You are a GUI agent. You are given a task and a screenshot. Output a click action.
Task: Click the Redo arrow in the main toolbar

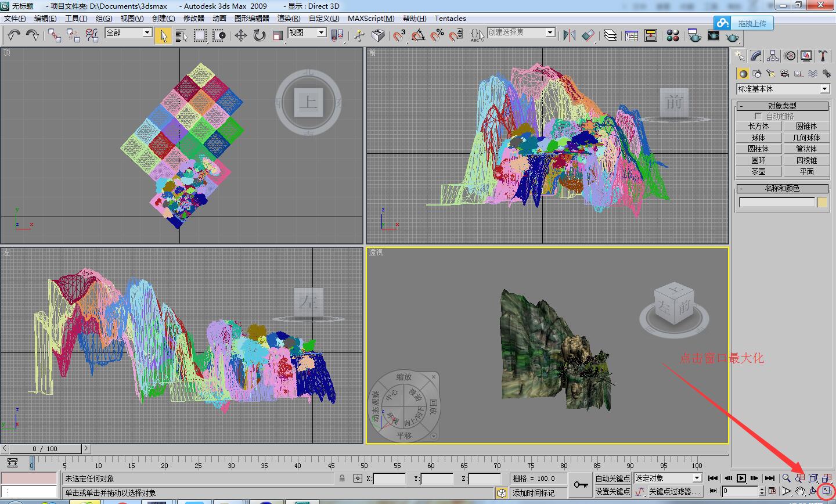tap(33, 35)
